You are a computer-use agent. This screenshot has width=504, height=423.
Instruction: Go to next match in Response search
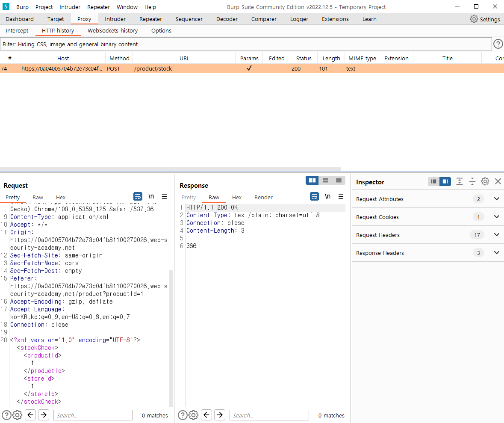click(x=220, y=415)
